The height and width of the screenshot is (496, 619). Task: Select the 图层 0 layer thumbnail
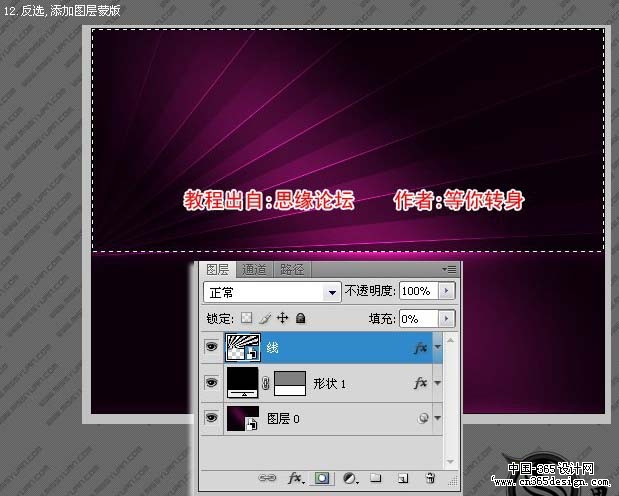(x=243, y=418)
